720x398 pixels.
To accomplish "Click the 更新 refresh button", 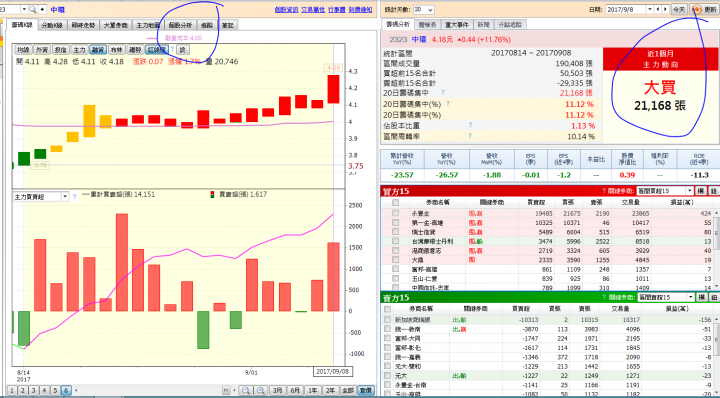I will point(704,9).
